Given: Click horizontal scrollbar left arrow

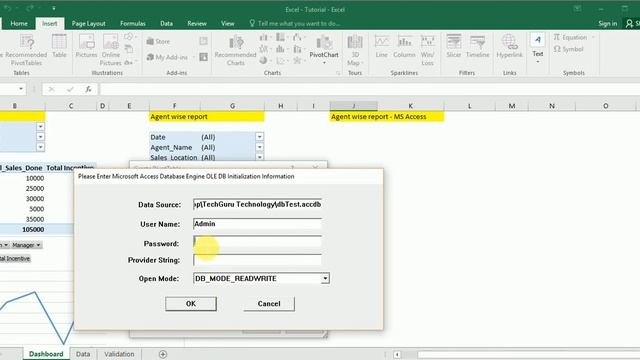Looking at the screenshot, I should 397,354.
